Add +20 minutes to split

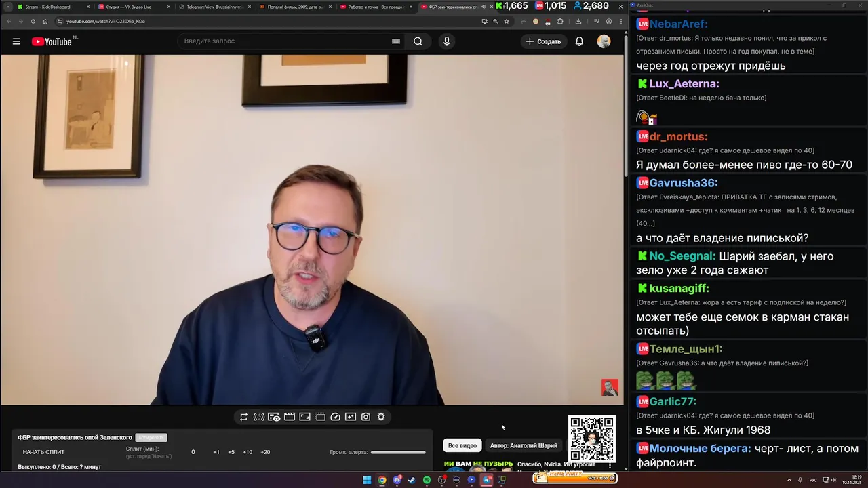point(265,452)
